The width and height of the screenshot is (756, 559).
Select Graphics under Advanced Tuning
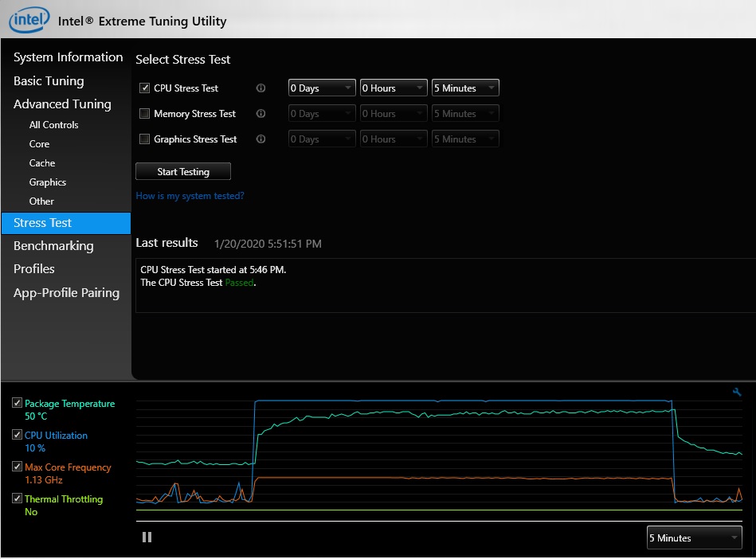pos(47,182)
